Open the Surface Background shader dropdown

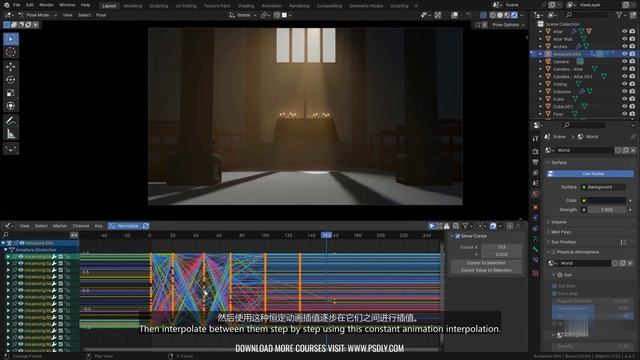(x=603, y=187)
